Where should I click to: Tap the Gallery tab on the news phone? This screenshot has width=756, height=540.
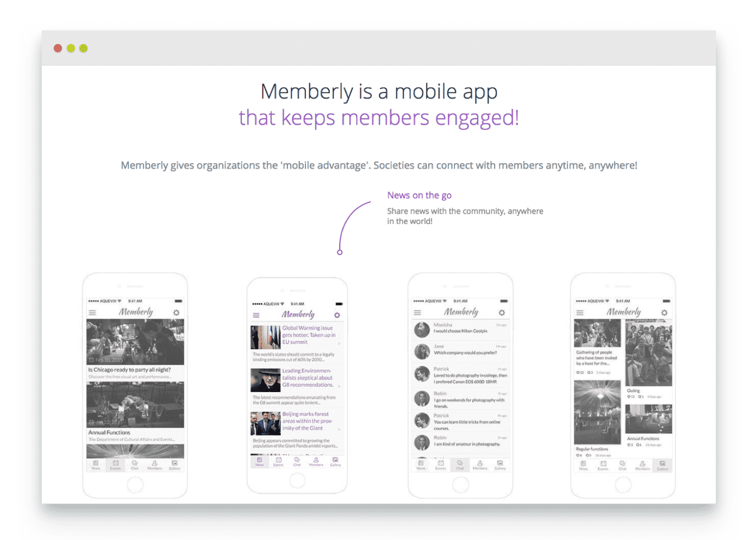pos(335,462)
